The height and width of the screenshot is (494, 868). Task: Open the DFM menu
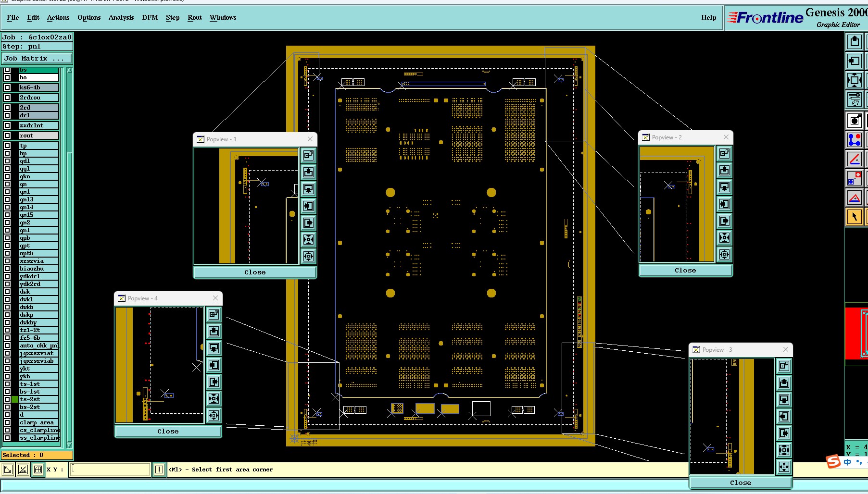point(150,17)
